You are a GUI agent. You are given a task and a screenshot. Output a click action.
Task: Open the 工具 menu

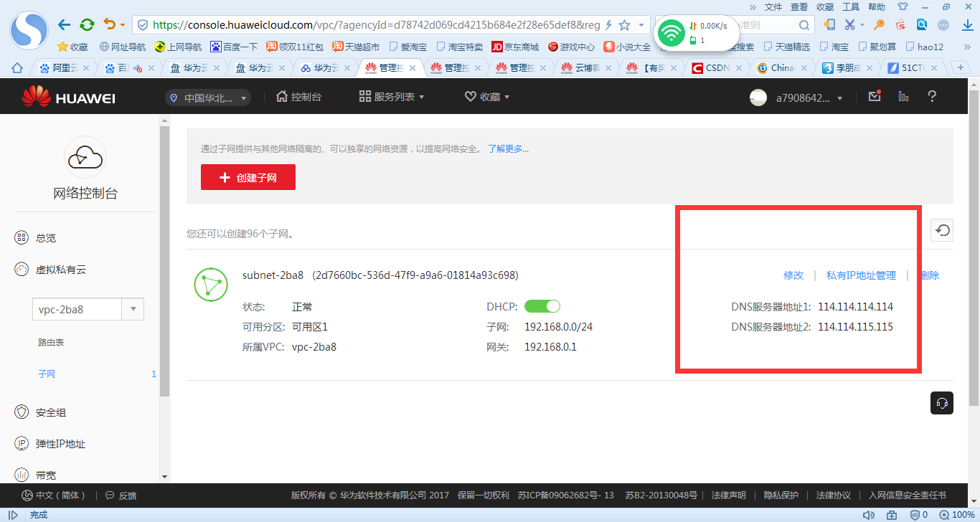tap(851, 6)
